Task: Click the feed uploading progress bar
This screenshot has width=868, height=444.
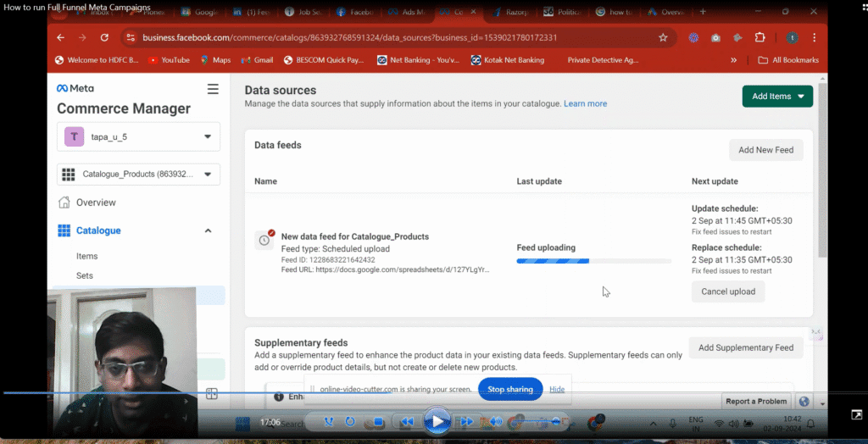Action: pyautogui.click(x=593, y=261)
